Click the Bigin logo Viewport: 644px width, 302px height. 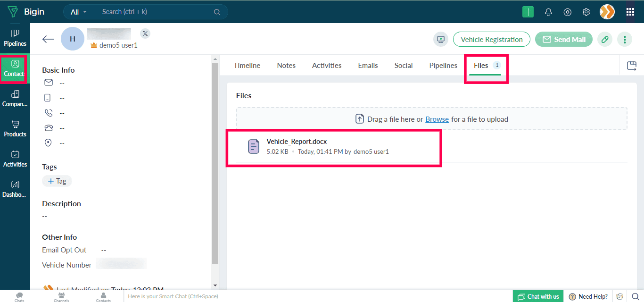coord(26,12)
